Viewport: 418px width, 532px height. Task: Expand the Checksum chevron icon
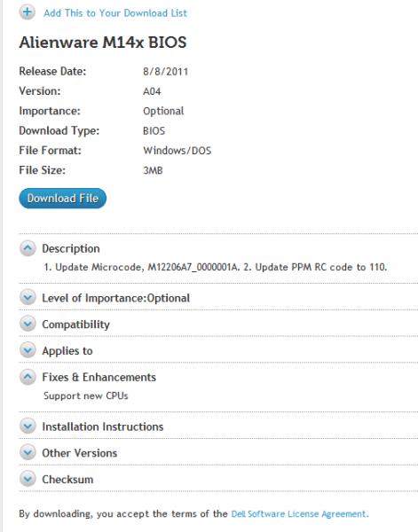(x=28, y=479)
